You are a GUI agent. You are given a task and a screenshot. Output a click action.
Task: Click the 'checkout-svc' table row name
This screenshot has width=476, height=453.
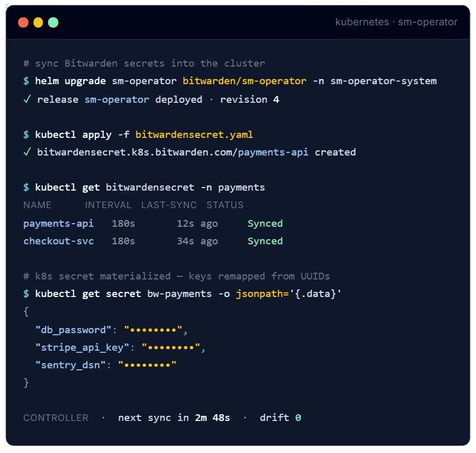click(58, 241)
